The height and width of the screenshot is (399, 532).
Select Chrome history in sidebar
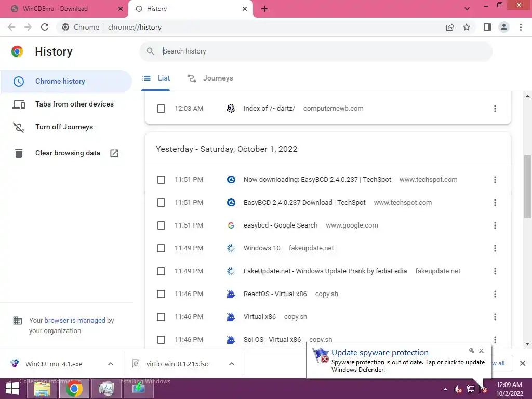click(x=66, y=82)
